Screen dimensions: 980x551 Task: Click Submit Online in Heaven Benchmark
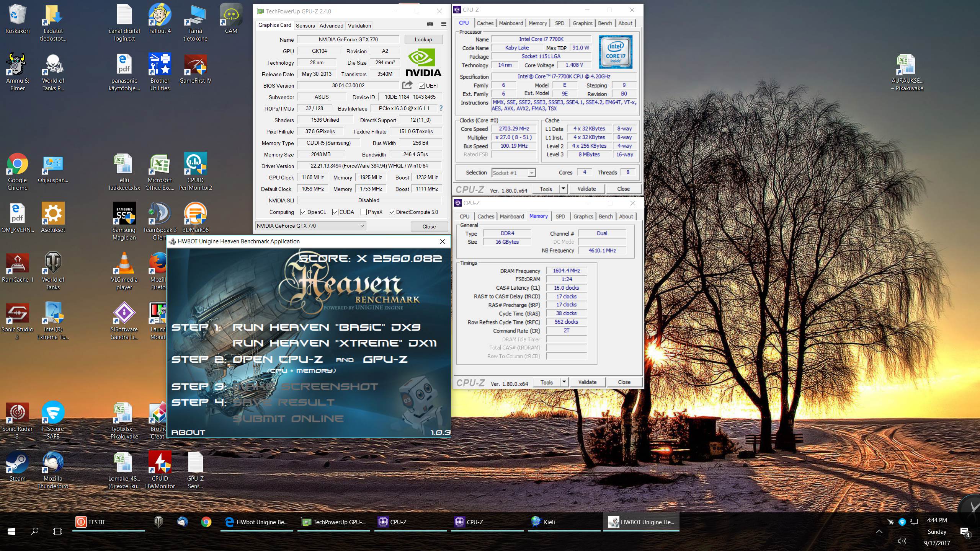tap(288, 419)
